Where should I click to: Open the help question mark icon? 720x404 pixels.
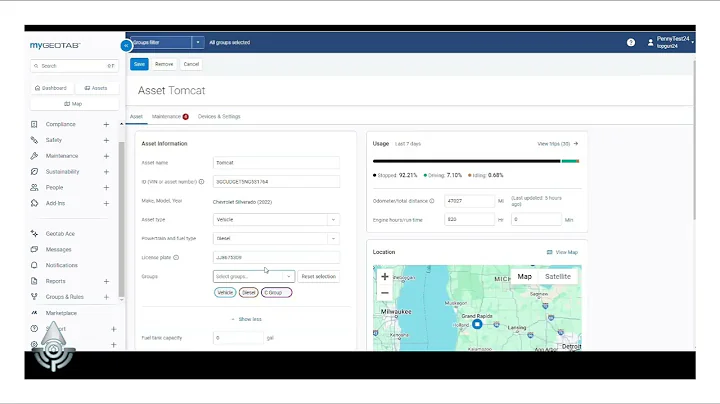[631, 42]
